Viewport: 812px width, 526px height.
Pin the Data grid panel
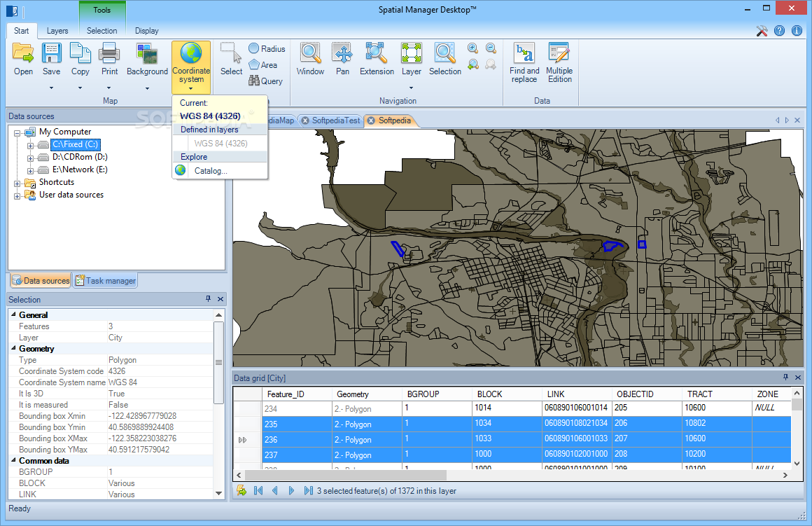785,378
